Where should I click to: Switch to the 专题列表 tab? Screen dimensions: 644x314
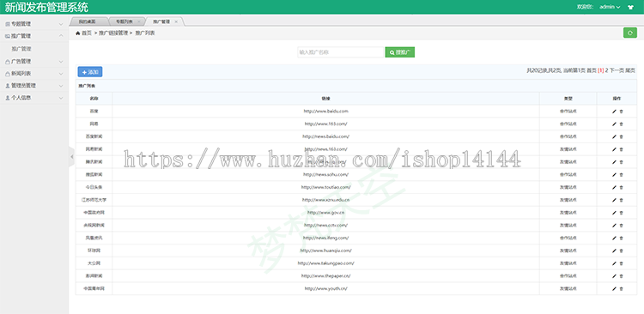click(x=125, y=21)
